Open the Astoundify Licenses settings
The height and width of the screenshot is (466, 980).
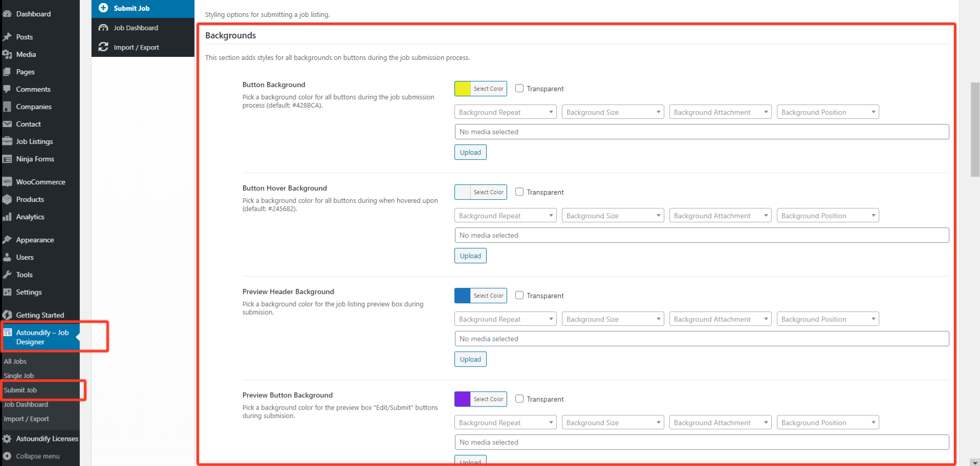click(47, 438)
